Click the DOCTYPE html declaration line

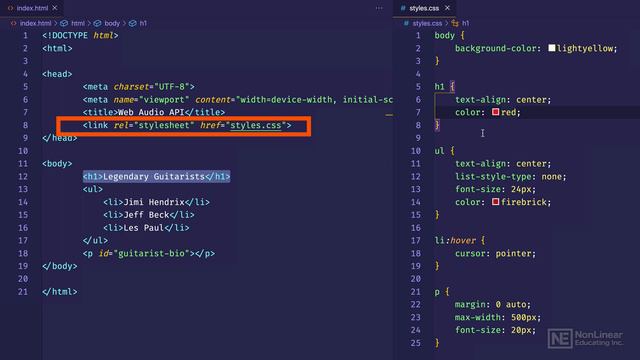80,36
